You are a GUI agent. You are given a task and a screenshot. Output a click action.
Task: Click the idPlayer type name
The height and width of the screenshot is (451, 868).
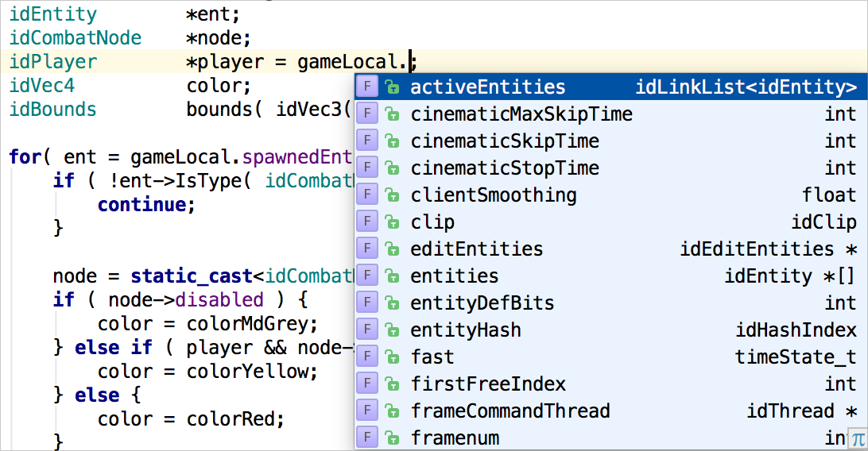click(53, 62)
